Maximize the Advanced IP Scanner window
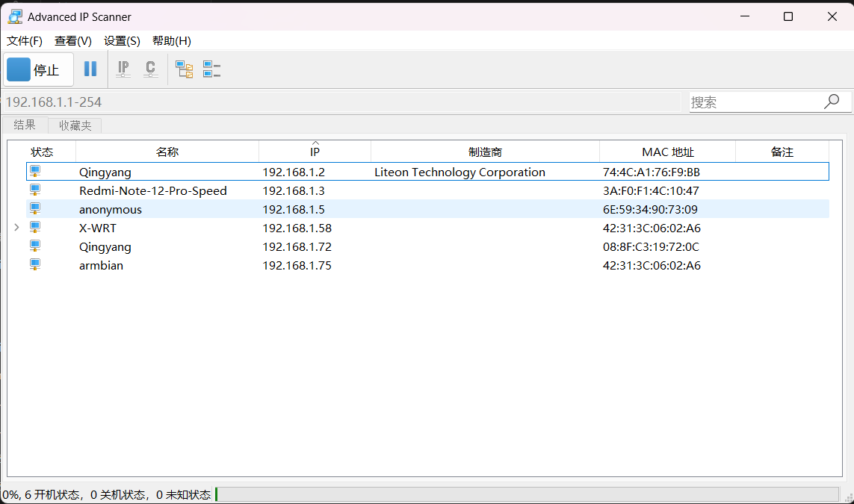 coord(788,16)
